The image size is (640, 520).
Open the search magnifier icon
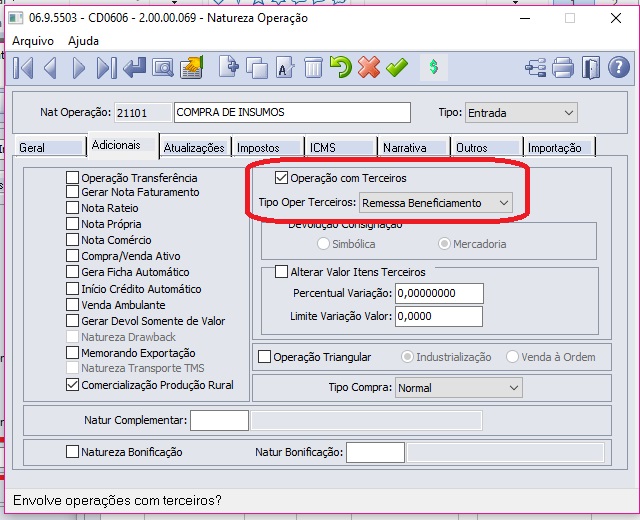pos(163,68)
